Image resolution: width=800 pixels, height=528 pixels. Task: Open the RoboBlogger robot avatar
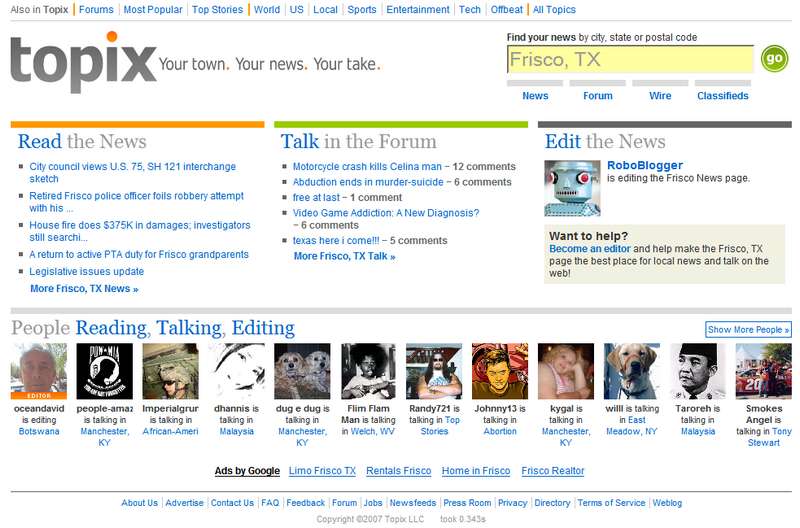coord(572,188)
